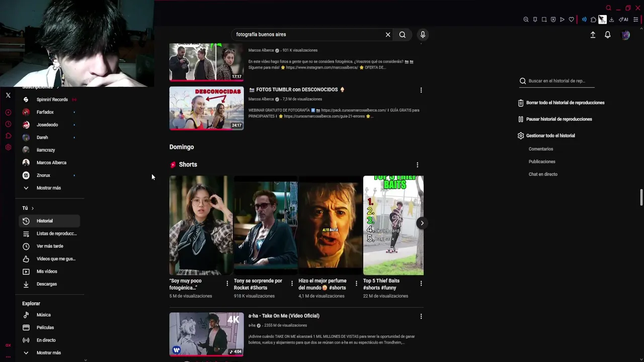Click the page vertical scrollbar thumb
Image resolution: width=644 pixels, height=362 pixels.
(641, 197)
